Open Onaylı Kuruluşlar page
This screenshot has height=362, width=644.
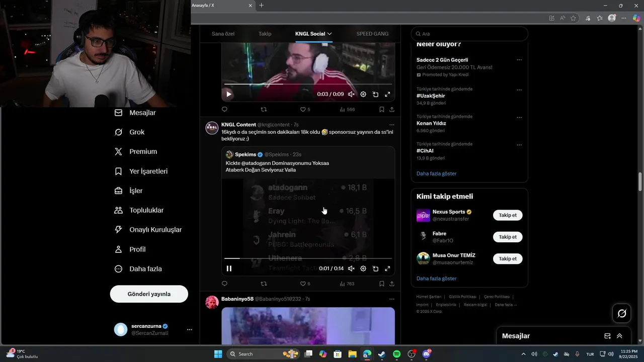pyautogui.click(x=148, y=230)
